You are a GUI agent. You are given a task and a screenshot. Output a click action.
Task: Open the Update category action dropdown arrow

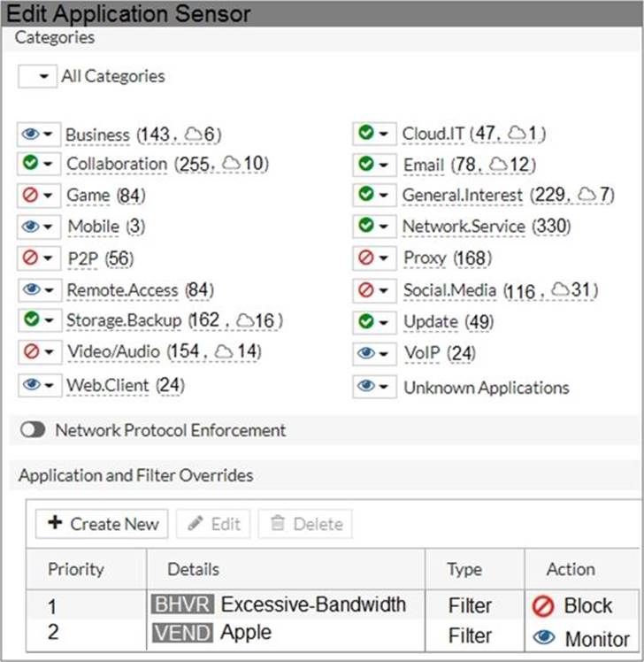pos(384,321)
